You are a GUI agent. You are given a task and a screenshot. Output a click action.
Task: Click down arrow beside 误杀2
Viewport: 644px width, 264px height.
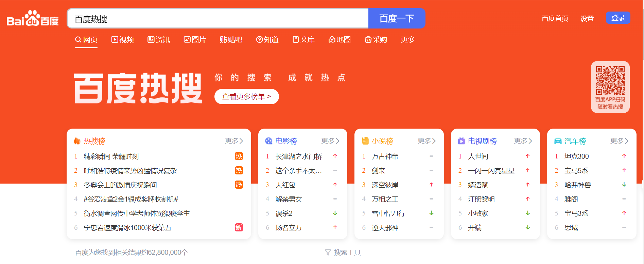tap(335, 213)
